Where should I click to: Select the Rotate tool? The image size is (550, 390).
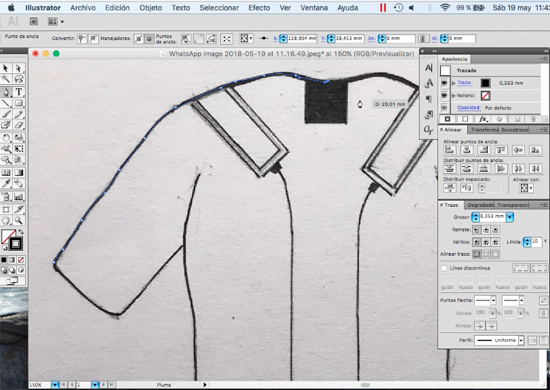coord(6,137)
